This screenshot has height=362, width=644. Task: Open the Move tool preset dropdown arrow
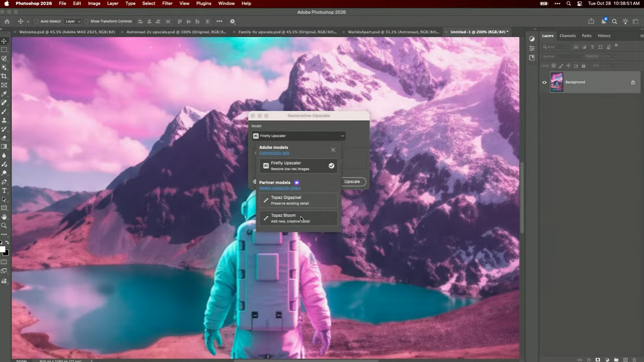pyautogui.click(x=28, y=22)
